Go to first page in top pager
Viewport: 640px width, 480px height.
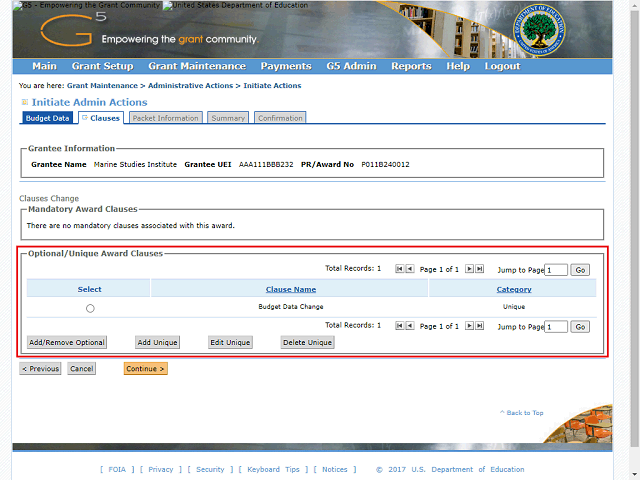(399, 269)
